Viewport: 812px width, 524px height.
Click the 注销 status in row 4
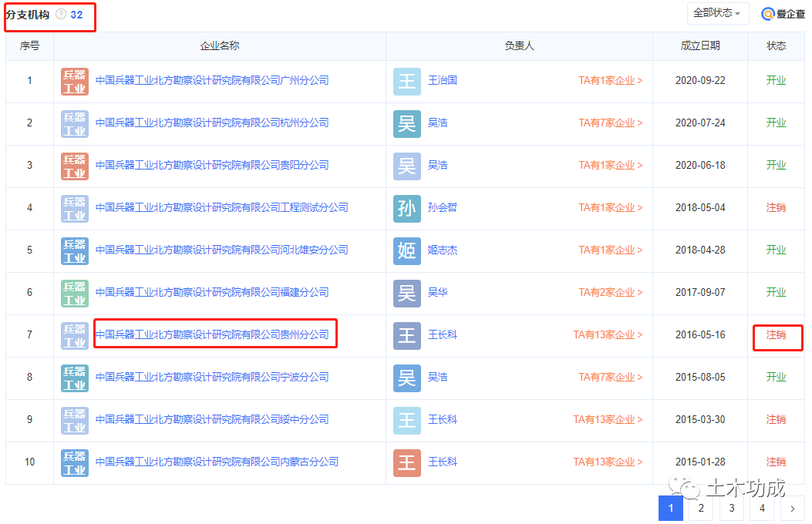coord(776,207)
